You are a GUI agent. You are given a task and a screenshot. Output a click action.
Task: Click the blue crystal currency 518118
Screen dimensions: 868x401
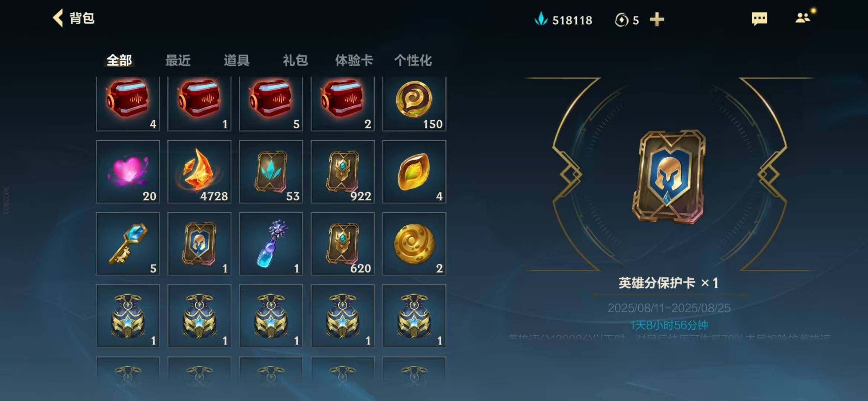click(x=563, y=20)
